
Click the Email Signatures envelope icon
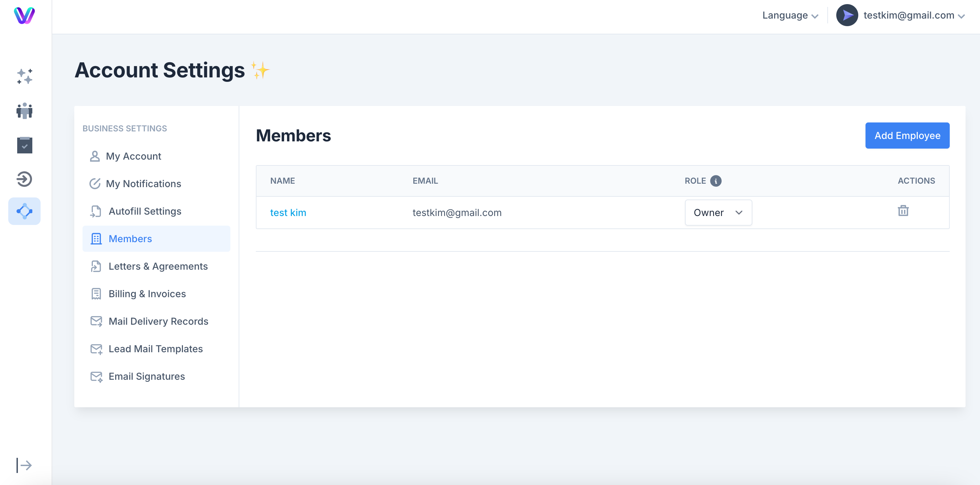click(x=96, y=377)
